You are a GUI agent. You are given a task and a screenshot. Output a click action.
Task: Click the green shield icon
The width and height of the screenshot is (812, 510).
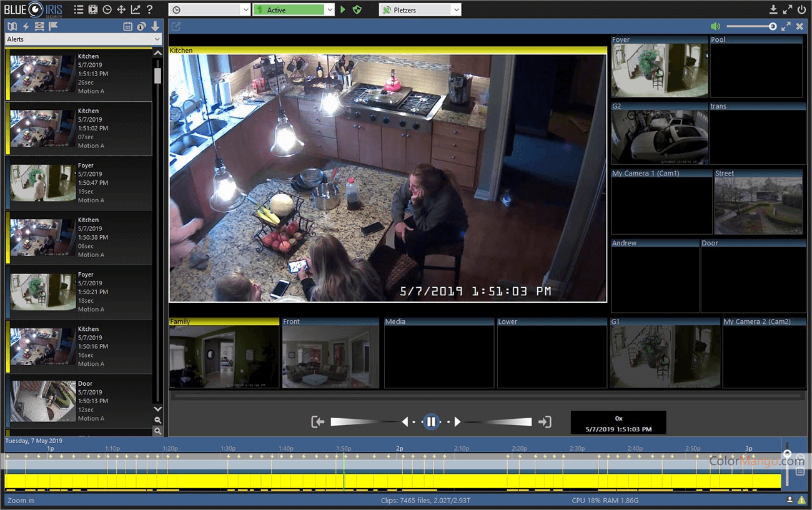point(357,10)
